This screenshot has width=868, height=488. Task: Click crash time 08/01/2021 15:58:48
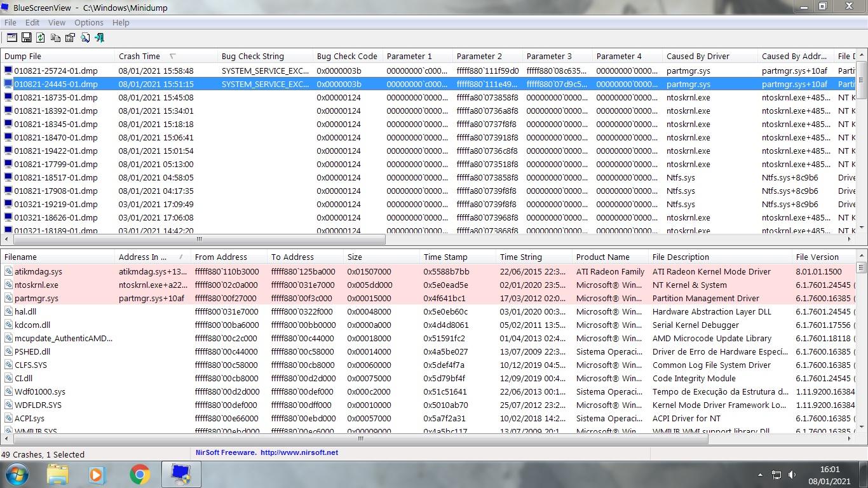click(x=156, y=71)
